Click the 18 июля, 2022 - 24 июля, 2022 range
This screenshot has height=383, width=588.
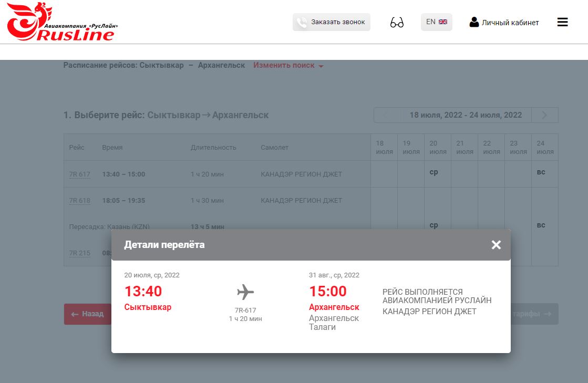466,115
